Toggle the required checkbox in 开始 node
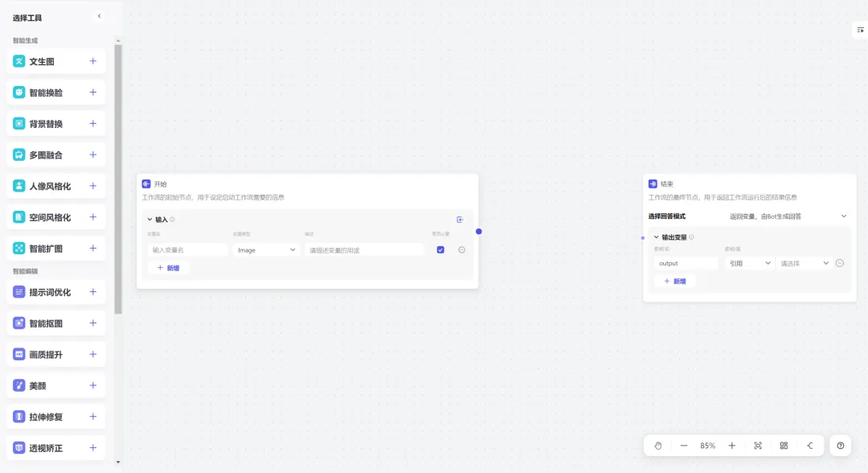 point(440,250)
